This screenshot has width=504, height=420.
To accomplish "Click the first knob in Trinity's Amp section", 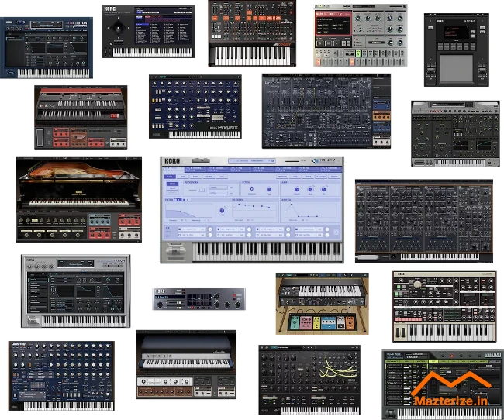I will pos(297,189).
